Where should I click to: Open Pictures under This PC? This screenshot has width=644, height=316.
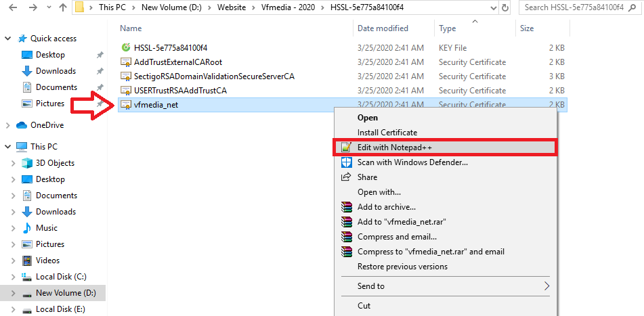50,244
